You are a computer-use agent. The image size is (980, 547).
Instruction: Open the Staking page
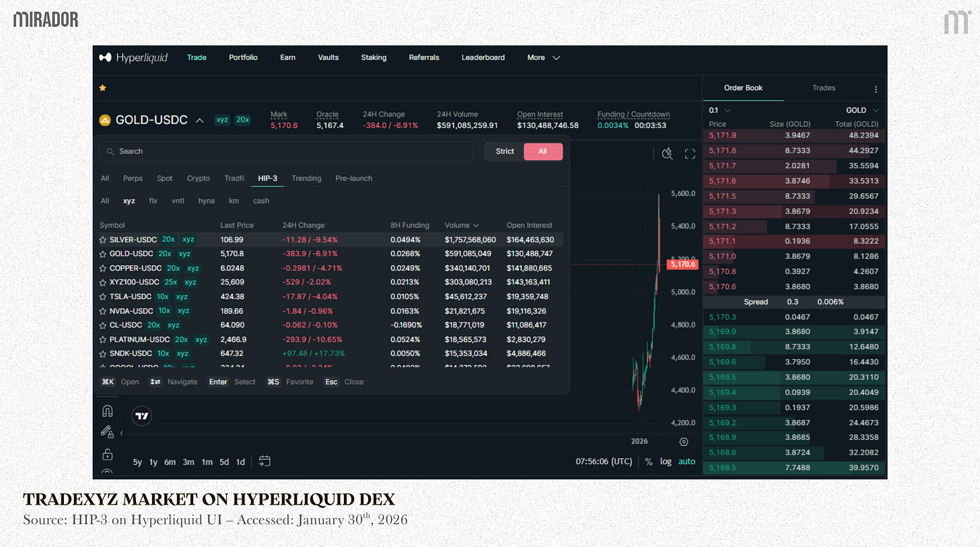point(374,58)
